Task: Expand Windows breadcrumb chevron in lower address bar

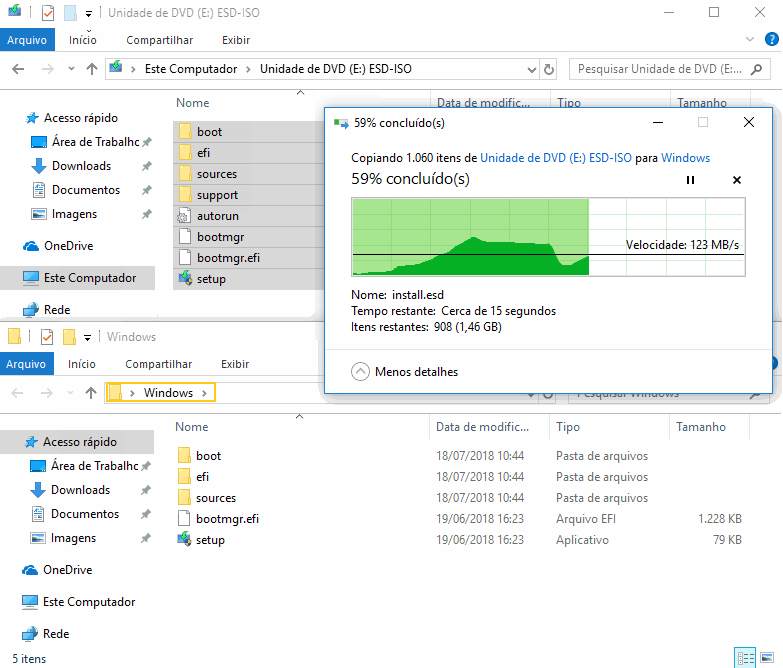Action: click(204, 393)
